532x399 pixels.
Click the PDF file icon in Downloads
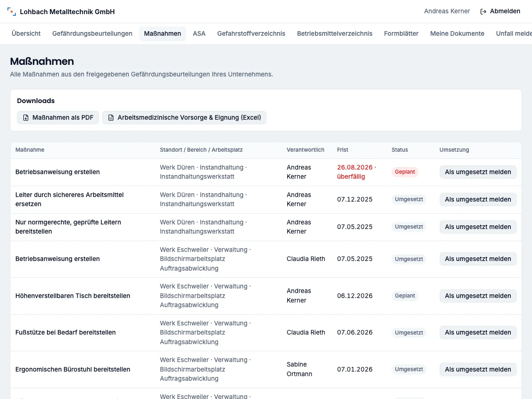coord(26,118)
